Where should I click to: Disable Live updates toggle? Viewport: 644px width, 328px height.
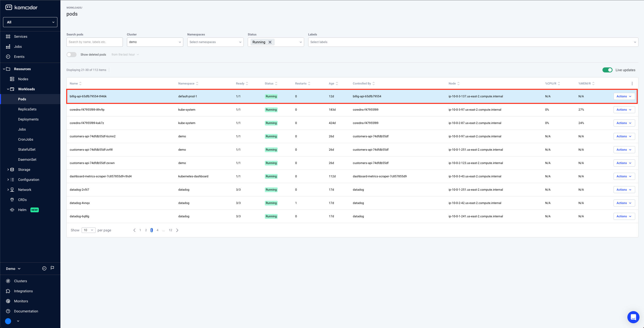point(607,70)
